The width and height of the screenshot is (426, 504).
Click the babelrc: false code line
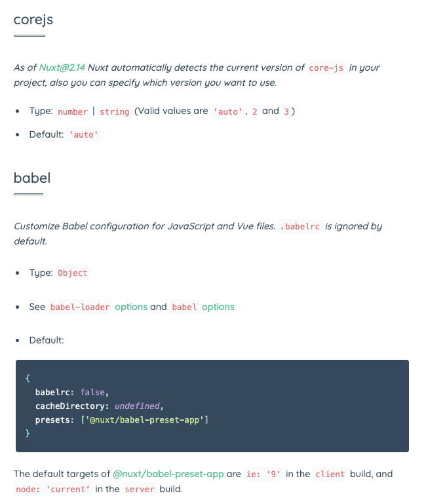pyautogui.click(x=72, y=392)
